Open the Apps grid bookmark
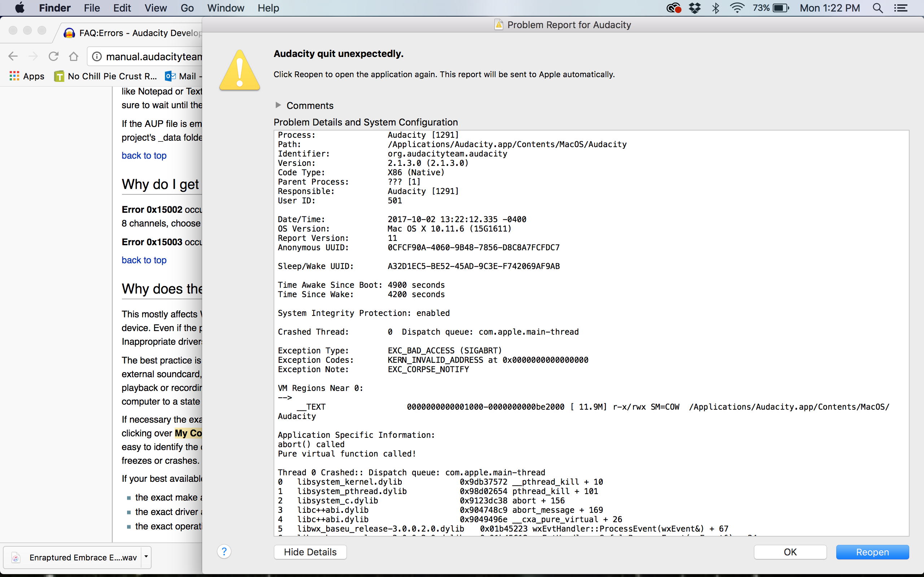Screen dimensions: 924x577 pyautogui.click(x=27, y=76)
